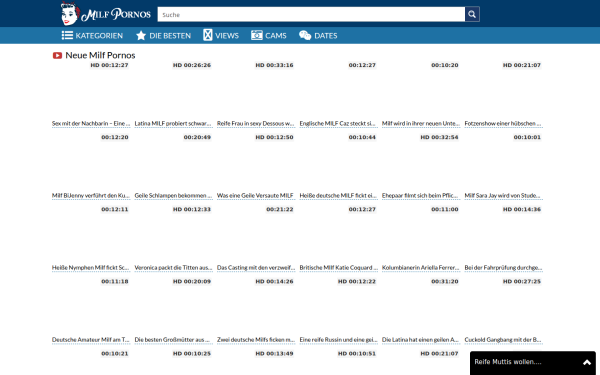This screenshot has height=375, width=600.
Task: Click the duration label "HD 00:27:25"
Action: (x=522, y=281)
